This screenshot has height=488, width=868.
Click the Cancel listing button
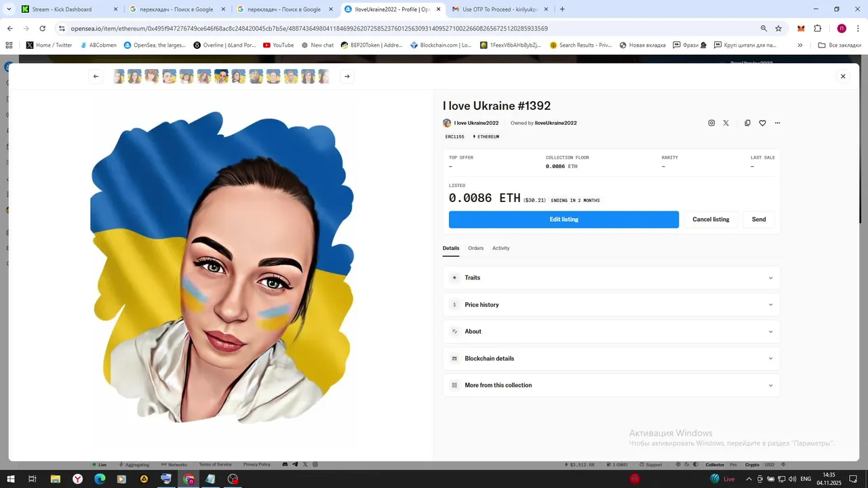tap(711, 220)
